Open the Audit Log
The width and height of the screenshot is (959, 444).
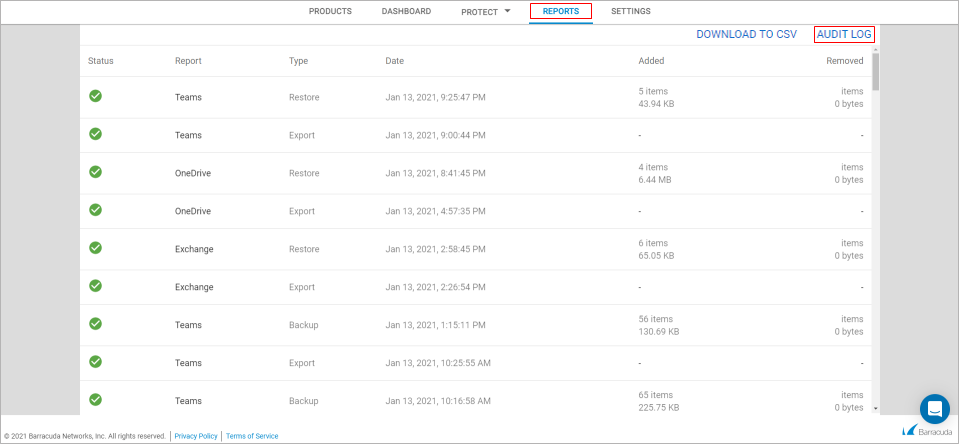click(x=844, y=34)
